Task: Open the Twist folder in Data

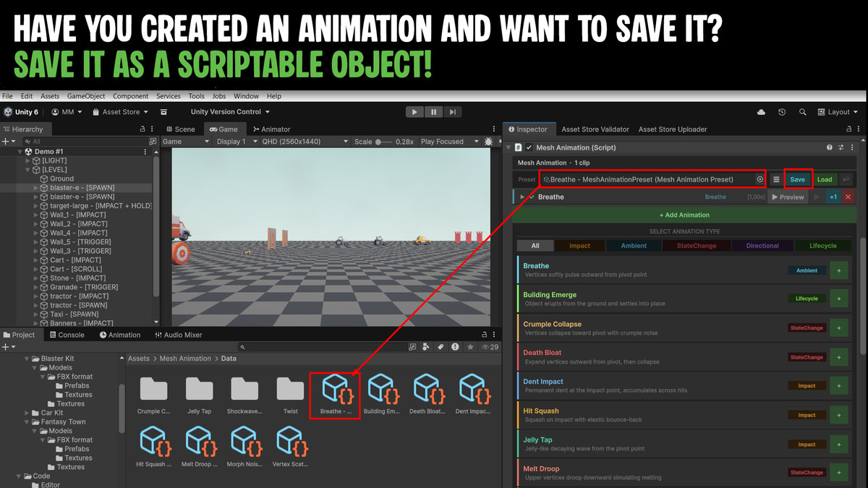Action: (x=290, y=395)
